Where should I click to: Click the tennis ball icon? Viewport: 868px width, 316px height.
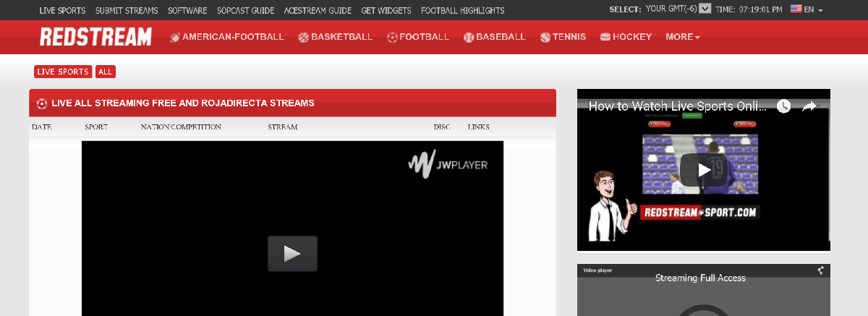545,37
